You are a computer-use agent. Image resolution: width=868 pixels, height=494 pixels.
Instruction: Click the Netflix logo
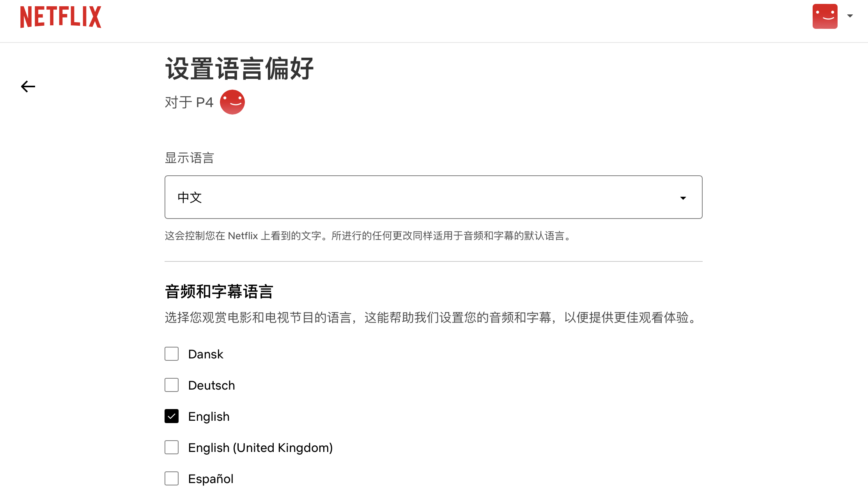(x=60, y=17)
